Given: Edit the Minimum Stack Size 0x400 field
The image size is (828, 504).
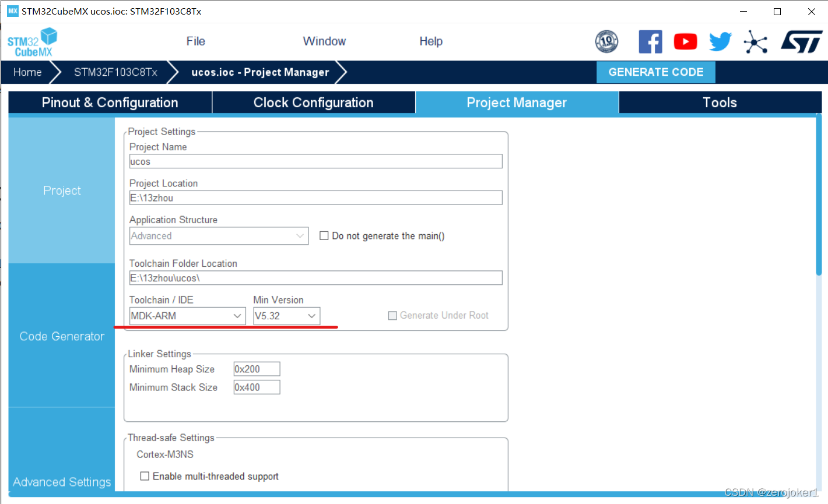Looking at the screenshot, I should point(257,387).
